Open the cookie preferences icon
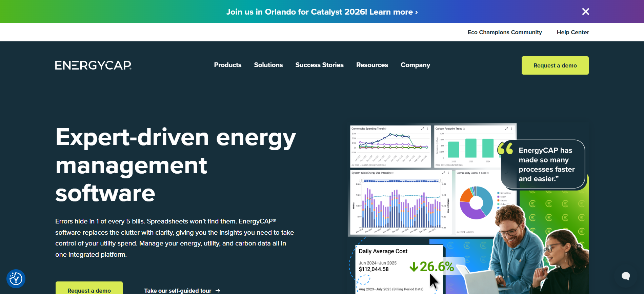This screenshot has width=644, height=294. click(x=16, y=279)
